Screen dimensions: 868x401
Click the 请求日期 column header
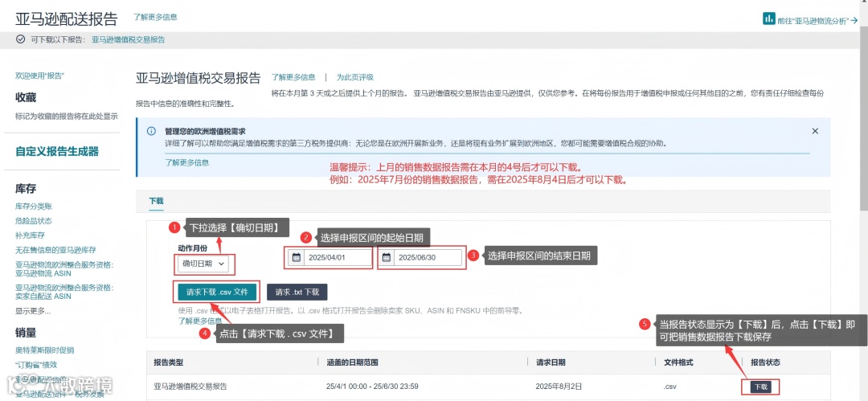[x=551, y=362]
